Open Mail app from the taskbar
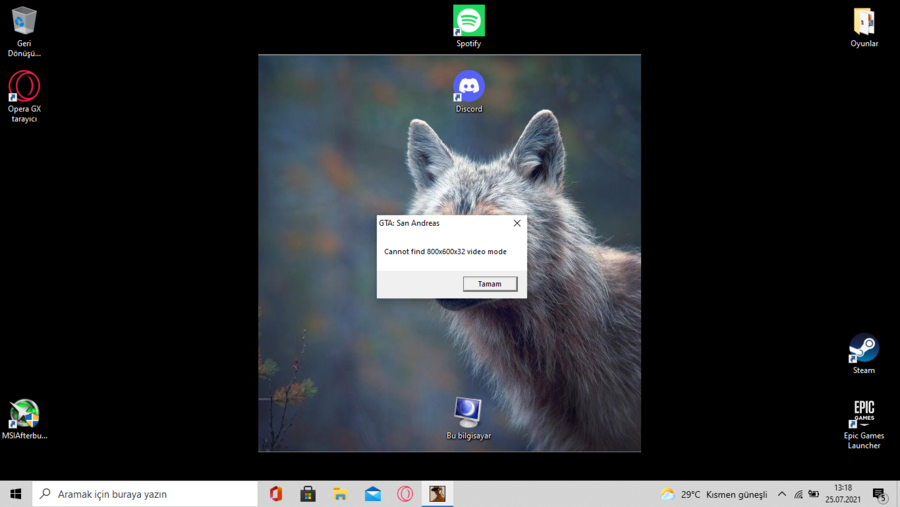 tap(373, 494)
